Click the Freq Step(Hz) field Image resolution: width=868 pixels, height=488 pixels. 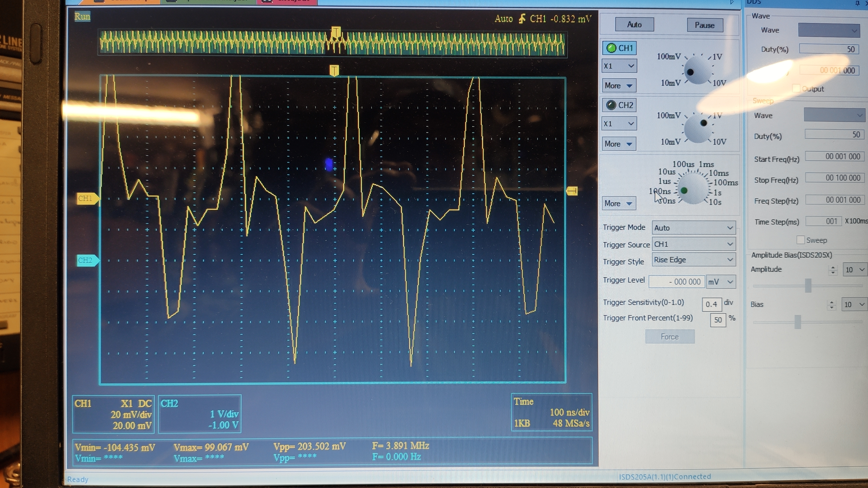coord(835,200)
